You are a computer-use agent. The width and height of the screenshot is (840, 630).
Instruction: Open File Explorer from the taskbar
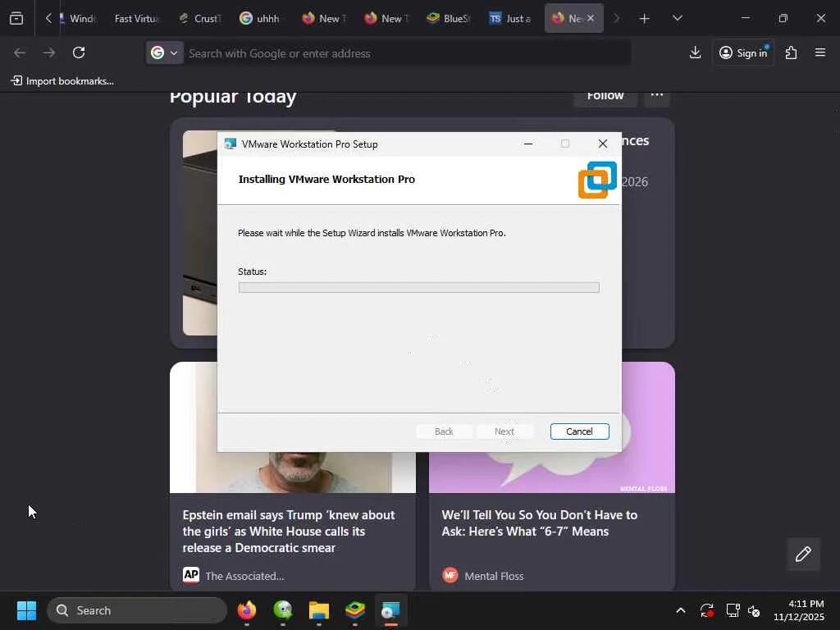(319, 610)
